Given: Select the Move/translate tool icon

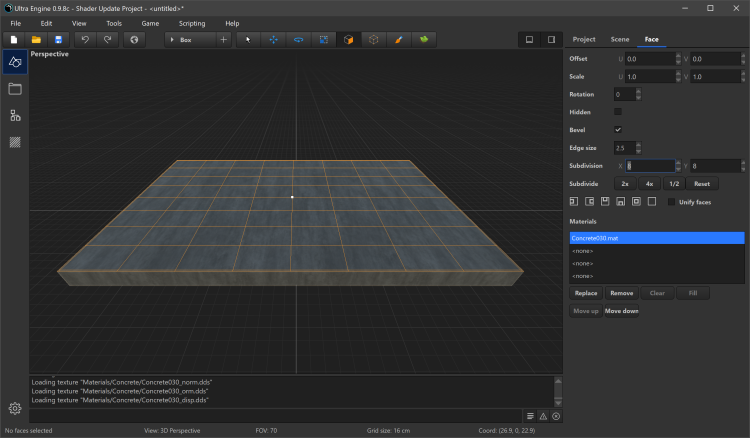Looking at the screenshot, I should tap(273, 40).
